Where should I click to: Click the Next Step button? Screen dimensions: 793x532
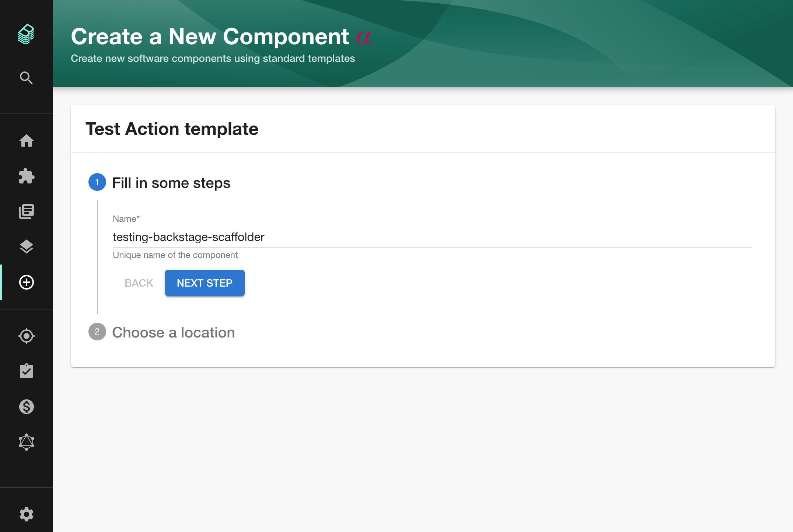point(205,283)
